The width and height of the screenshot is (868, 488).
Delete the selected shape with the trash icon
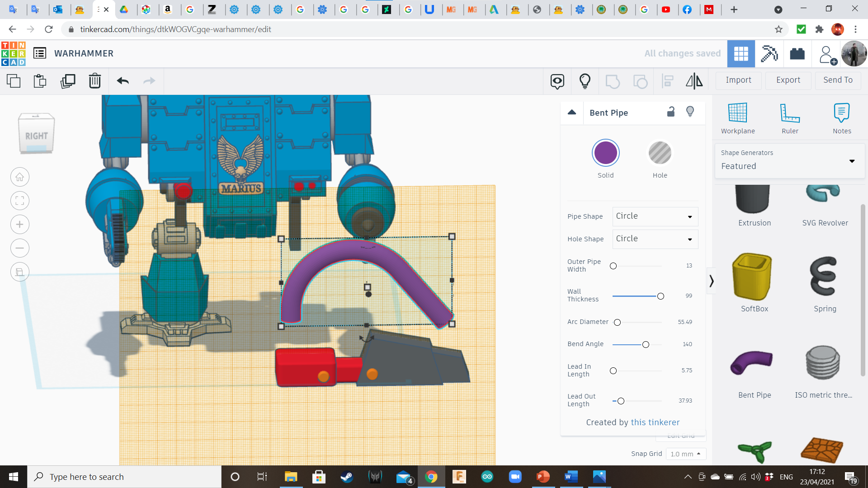click(x=95, y=81)
